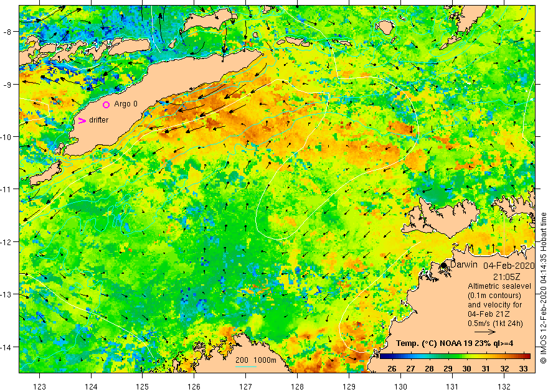Click the 'Darwin' city label

[463, 264]
